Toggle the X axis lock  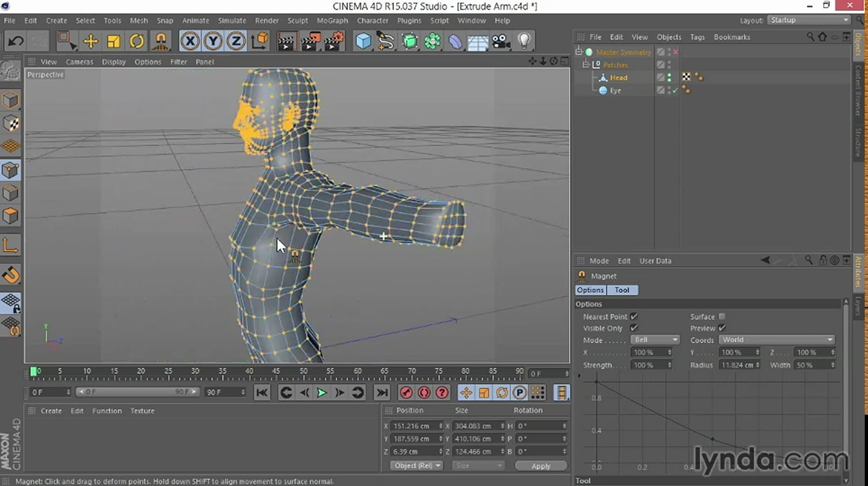click(x=190, y=41)
